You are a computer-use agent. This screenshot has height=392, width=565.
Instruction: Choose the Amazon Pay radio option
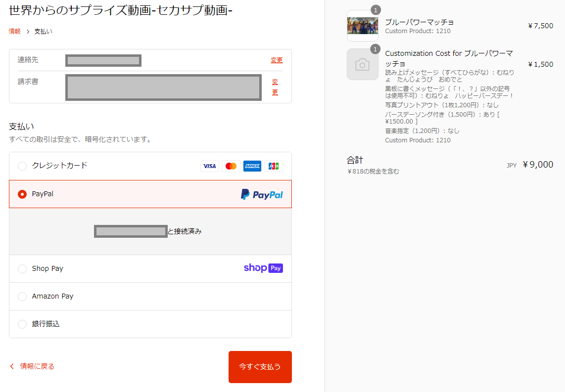pos(22,297)
